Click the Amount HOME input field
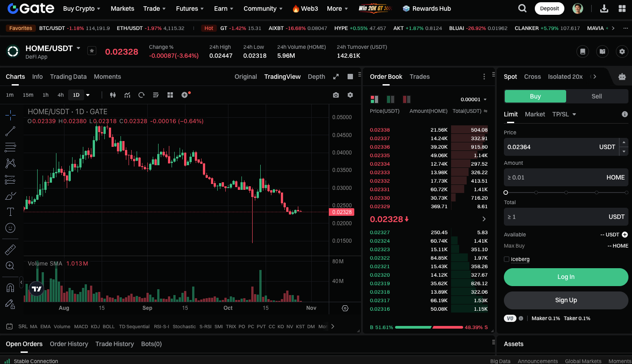Image resolution: width=632 pixels, height=364 pixels. pos(566,177)
